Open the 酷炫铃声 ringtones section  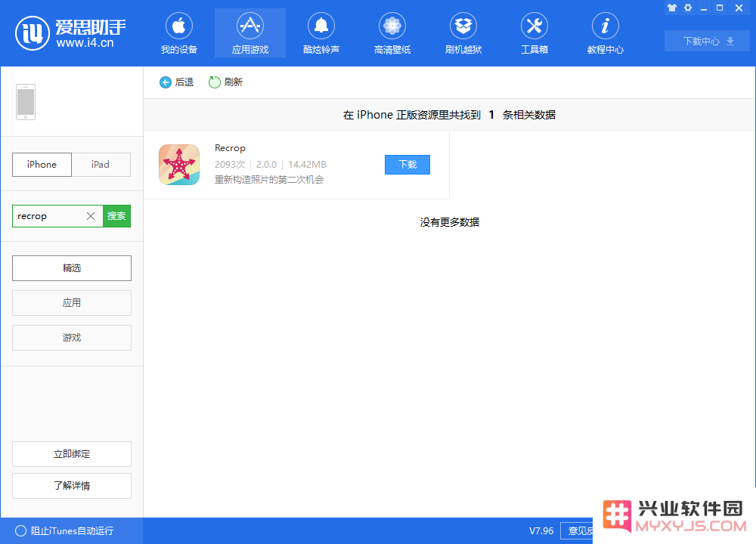click(321, 33)
